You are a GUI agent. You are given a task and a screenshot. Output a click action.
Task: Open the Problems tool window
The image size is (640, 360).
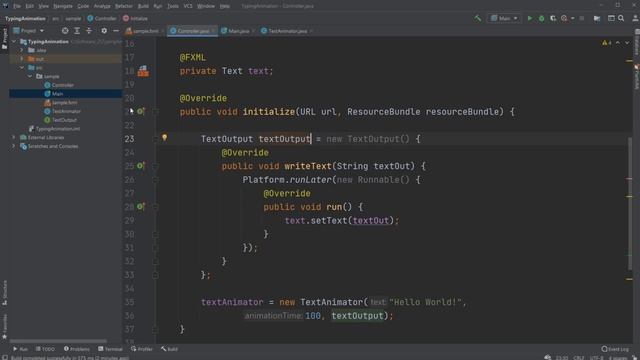[x=76, y=349]
